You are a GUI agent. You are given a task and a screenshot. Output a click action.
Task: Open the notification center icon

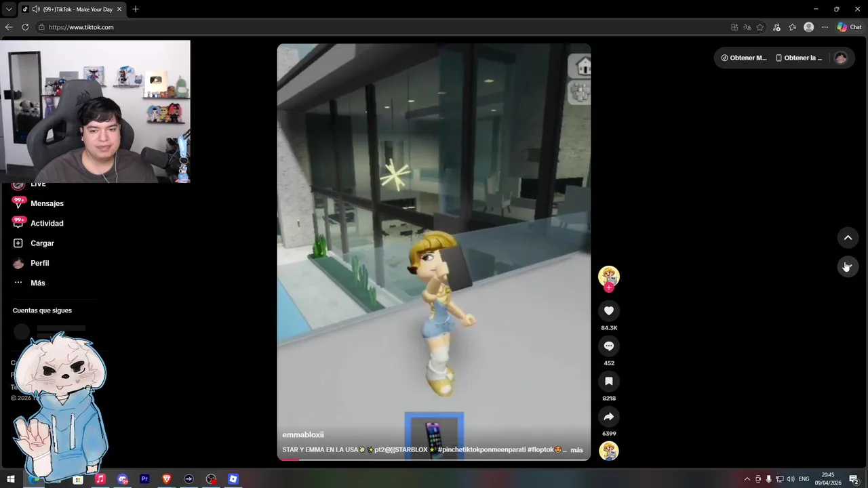pos(854,479)
